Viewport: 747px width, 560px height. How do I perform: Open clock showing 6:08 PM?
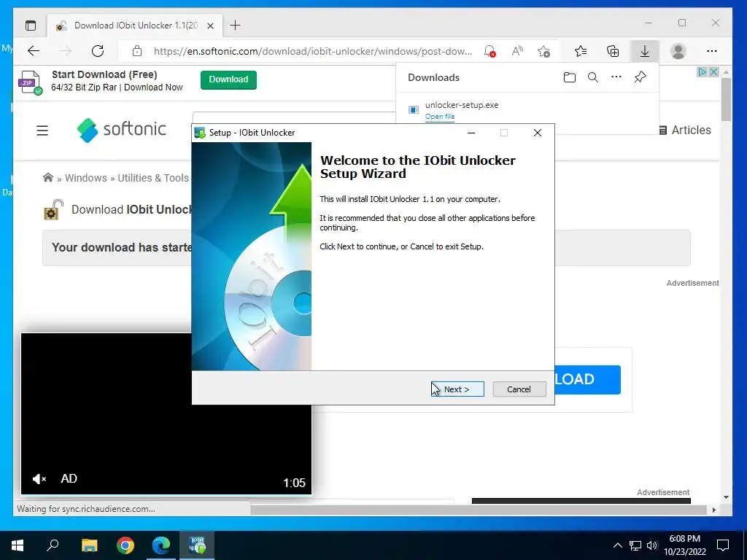684,545
